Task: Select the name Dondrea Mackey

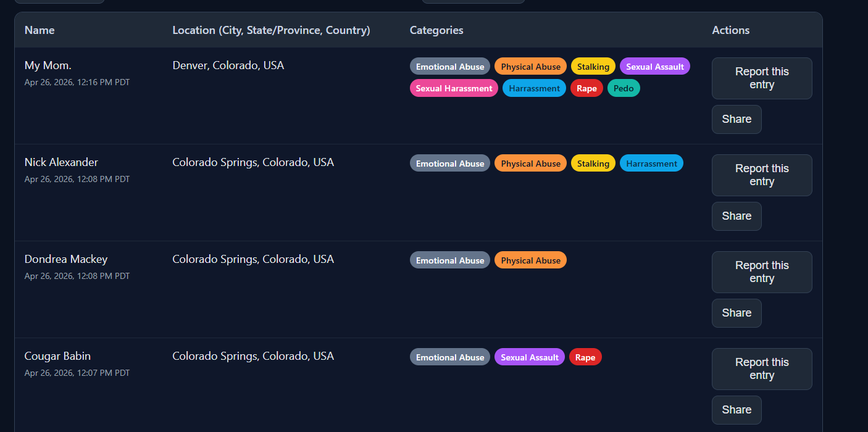Action: (66, 259)
